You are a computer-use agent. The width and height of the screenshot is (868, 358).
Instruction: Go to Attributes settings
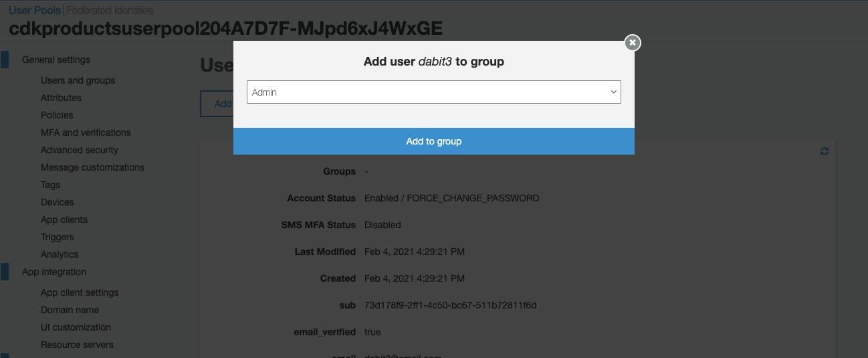point(61,98)
